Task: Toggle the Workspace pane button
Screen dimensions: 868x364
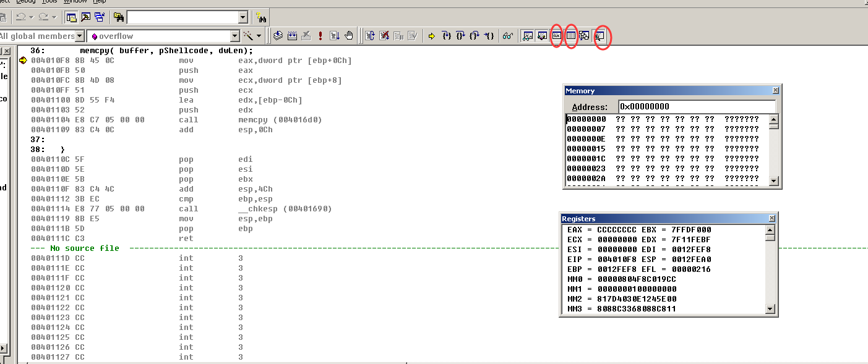Action: (71, 17)
